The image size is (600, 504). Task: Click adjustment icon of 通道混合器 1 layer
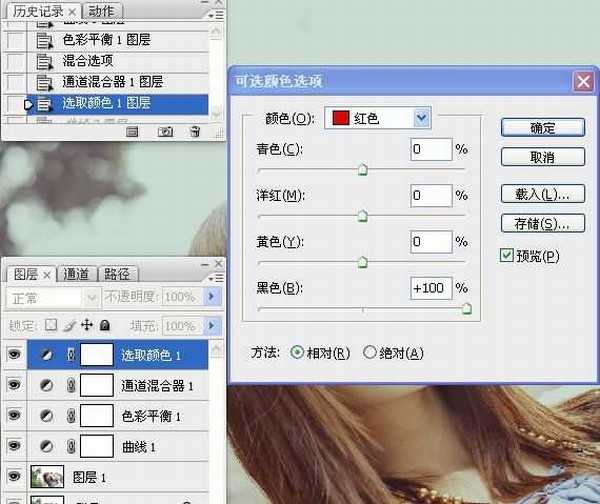click(x=47, y=385)
